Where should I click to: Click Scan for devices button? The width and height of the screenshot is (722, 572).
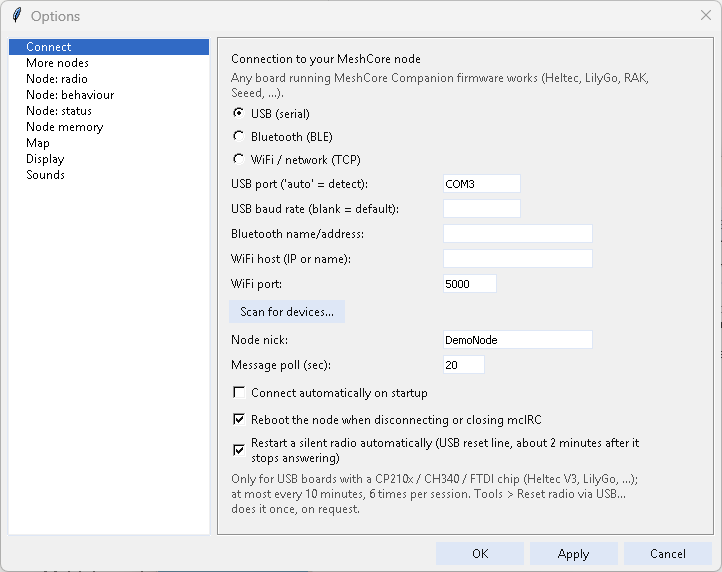[287, 312]
